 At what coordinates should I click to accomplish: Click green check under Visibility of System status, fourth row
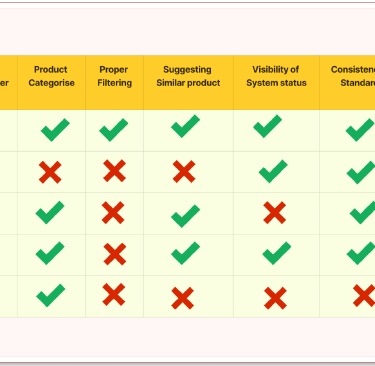coord(277,253)
